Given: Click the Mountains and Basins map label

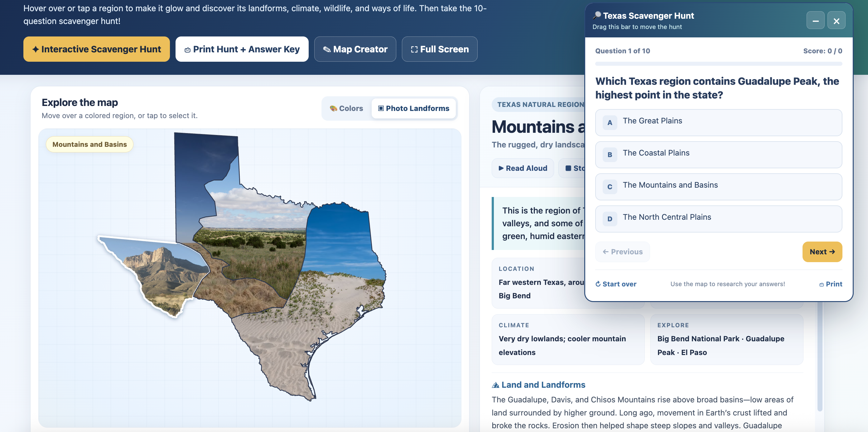Looking at the screenshot, I should [x=89, y=144].
